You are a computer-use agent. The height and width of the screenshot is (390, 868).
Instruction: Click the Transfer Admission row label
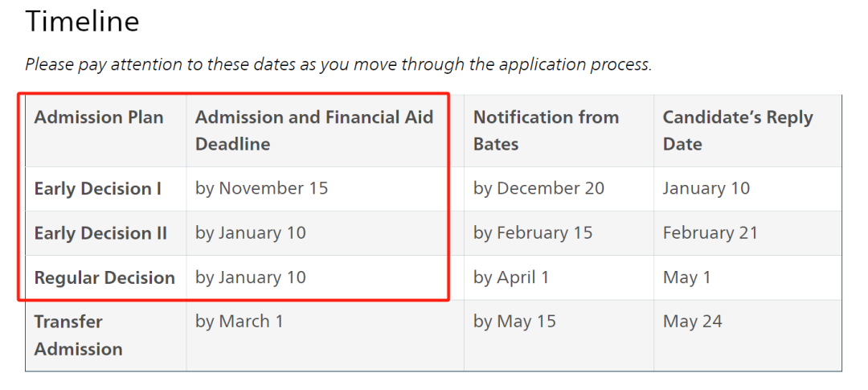coord(79,335)
